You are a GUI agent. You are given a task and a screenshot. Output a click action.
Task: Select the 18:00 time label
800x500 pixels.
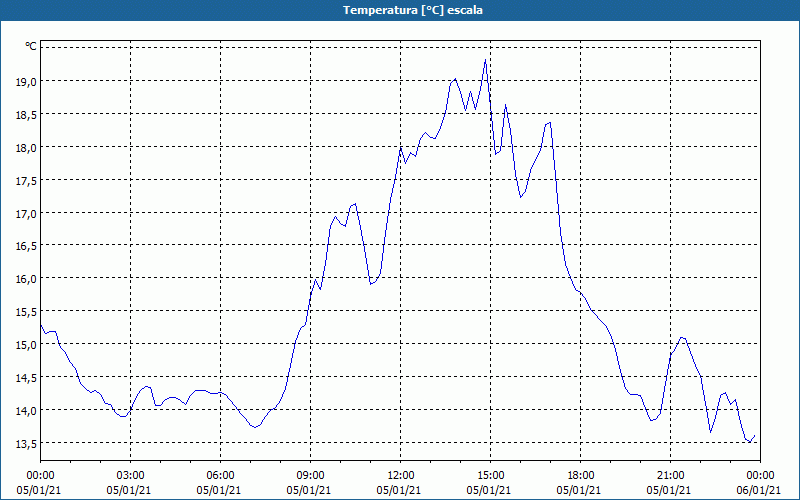pos(580,476)
